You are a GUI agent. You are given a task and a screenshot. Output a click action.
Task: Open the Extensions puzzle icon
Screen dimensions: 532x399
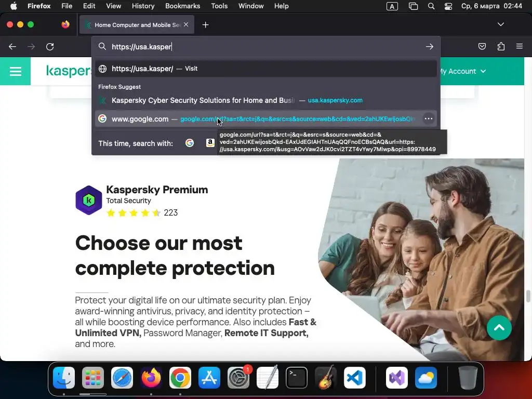click(501, 46)
